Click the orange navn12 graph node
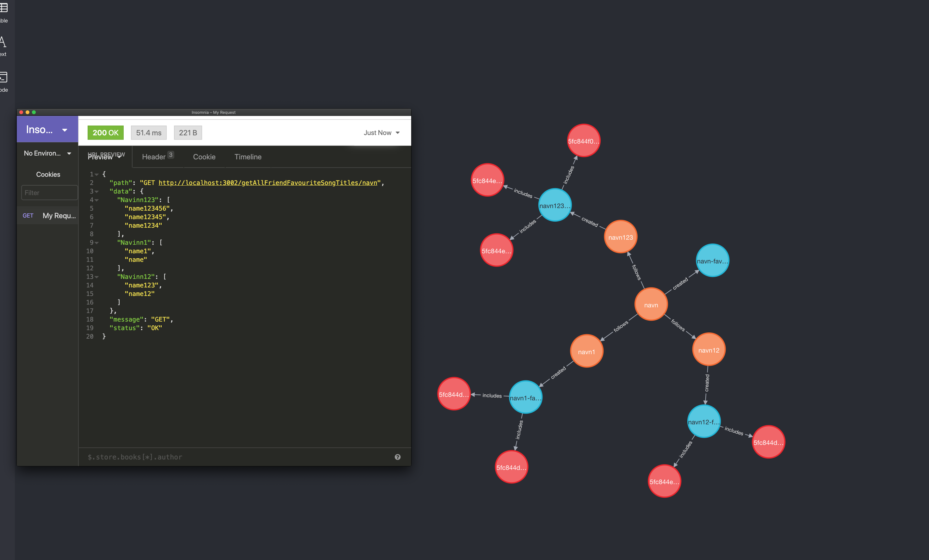Screen dimensions: 929x560 coord(709,350)
